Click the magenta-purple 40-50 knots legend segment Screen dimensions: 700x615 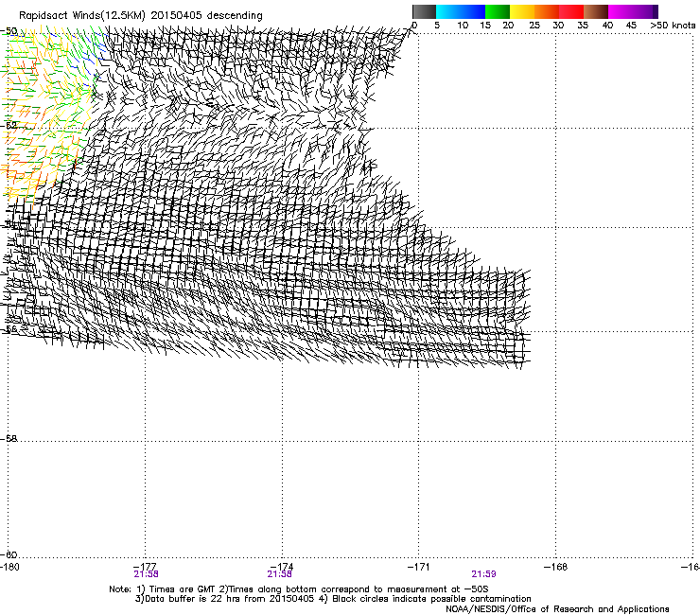tap(633, 11)
